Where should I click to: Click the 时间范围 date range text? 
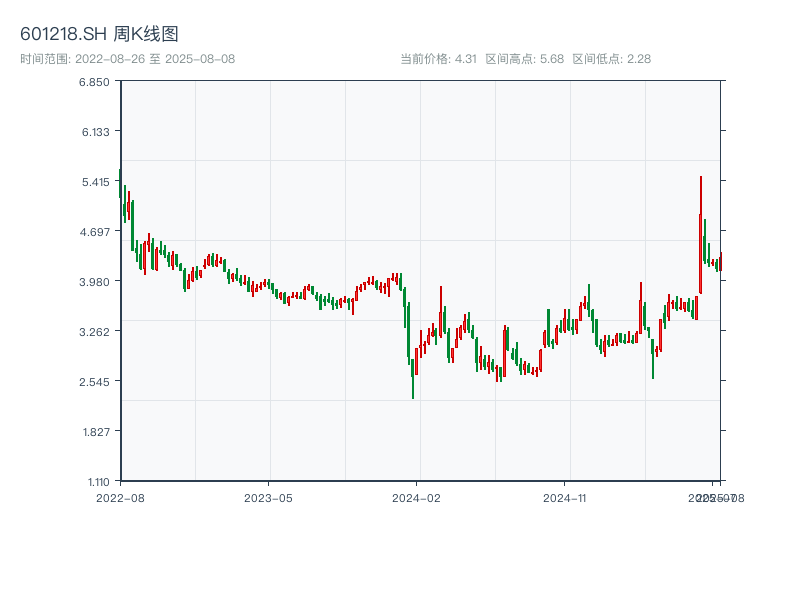pos(127,59)
